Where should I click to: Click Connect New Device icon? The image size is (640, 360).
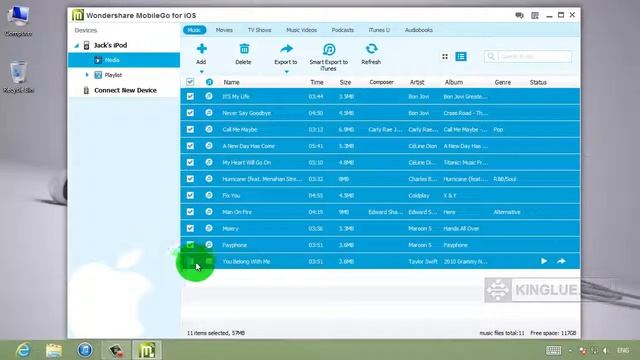(86, 90)
